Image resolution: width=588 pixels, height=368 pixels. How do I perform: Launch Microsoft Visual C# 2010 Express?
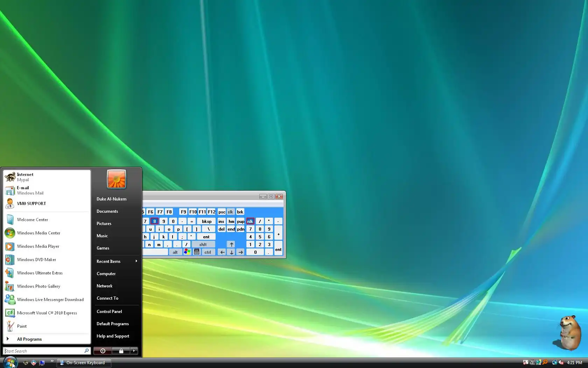[47, 313]
